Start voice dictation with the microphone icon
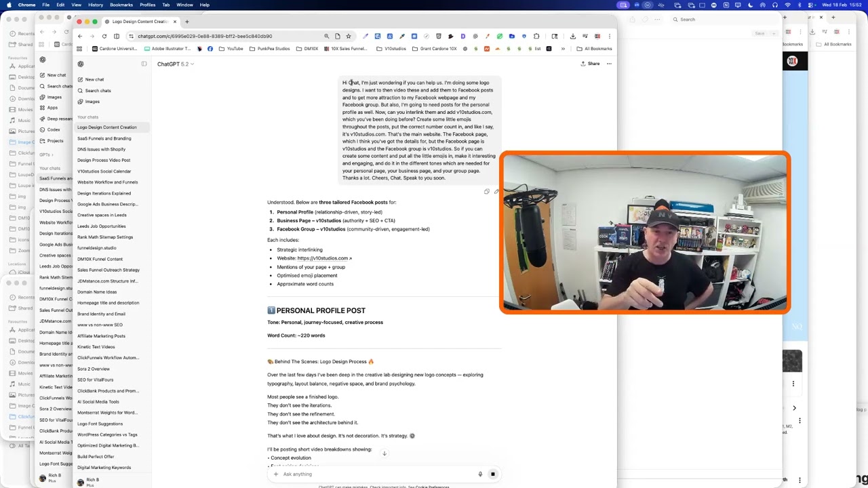Image resolution: width=868 pixels, height=488 pixels. pos(480,474)
